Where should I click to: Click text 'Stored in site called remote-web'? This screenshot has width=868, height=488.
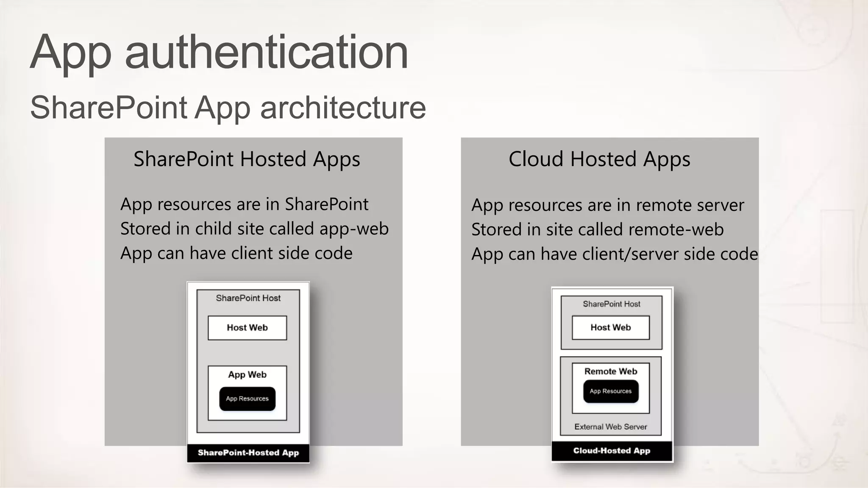pyautogui.click(x=597, y=230)
